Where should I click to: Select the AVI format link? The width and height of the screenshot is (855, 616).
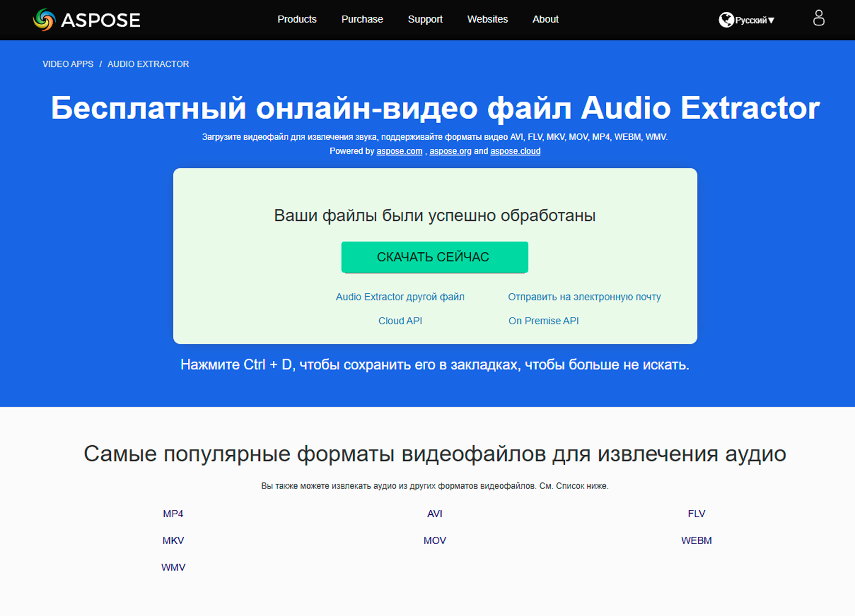click(435, 514)
